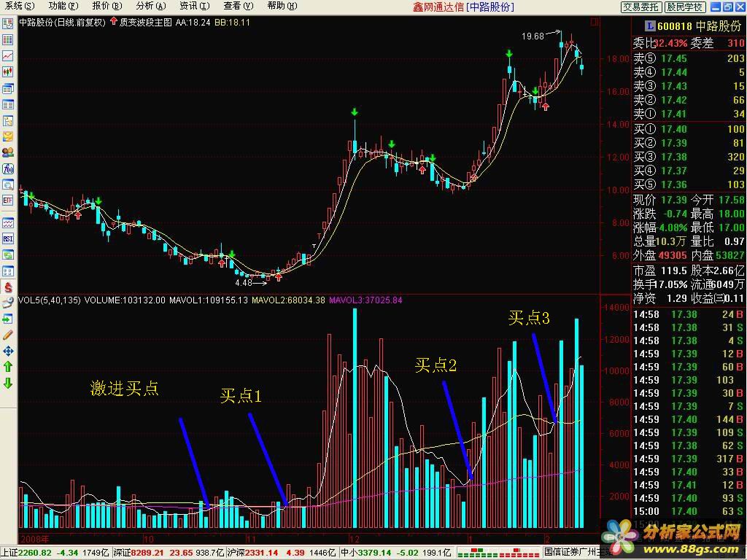The image size is (747, 560).
Task: Click the green refresh sidebar icon
Action: [x=7, y=255]
